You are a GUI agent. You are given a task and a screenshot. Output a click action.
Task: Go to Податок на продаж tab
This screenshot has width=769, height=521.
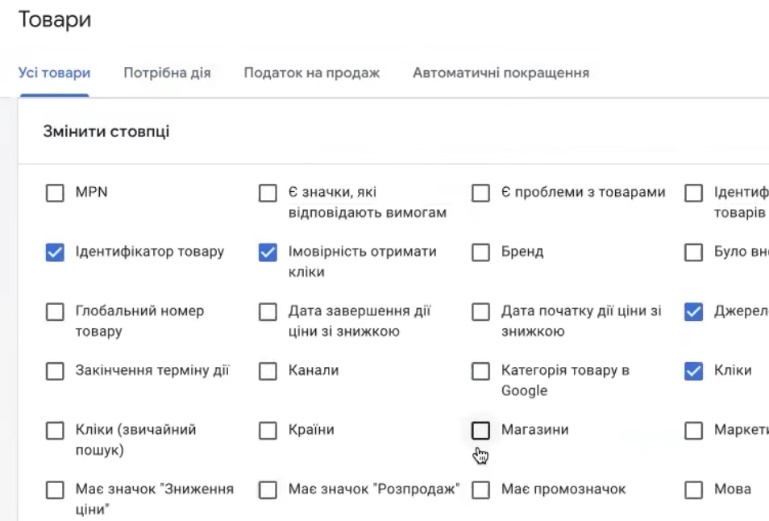coord(312,73)
